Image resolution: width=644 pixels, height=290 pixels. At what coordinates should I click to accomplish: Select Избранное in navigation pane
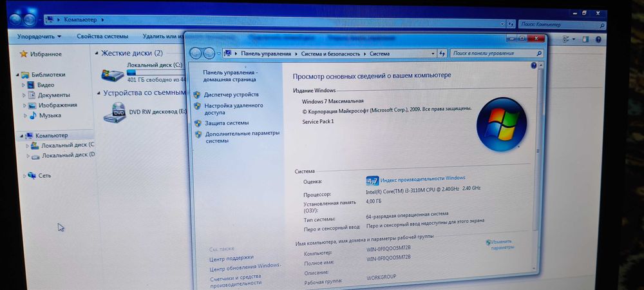46,53
